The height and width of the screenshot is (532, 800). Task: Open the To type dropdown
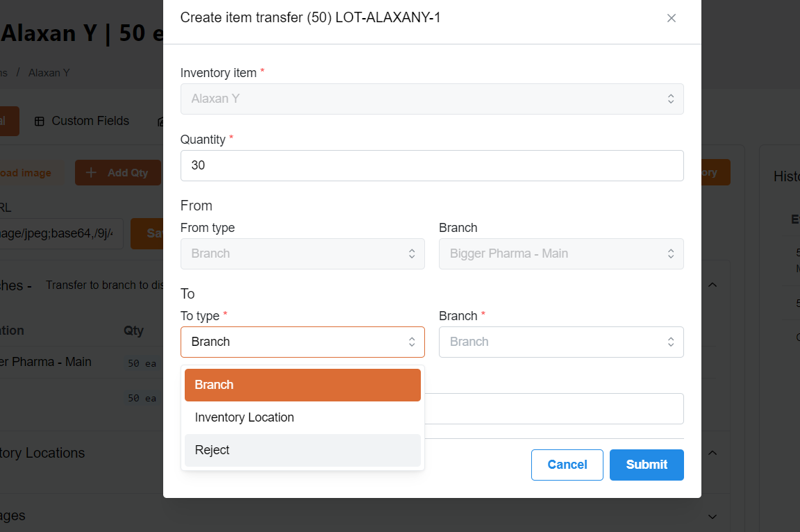[x=303, y=342]
